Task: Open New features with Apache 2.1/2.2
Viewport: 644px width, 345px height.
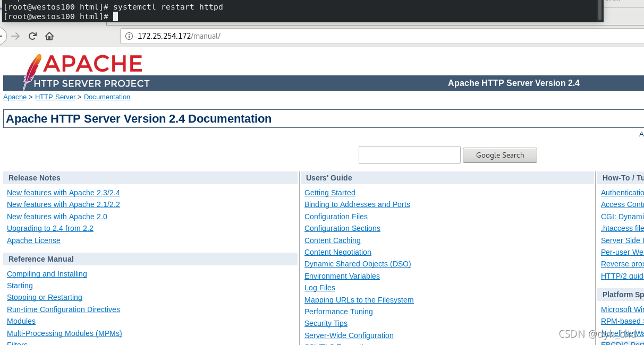Action: click(63, 204)
